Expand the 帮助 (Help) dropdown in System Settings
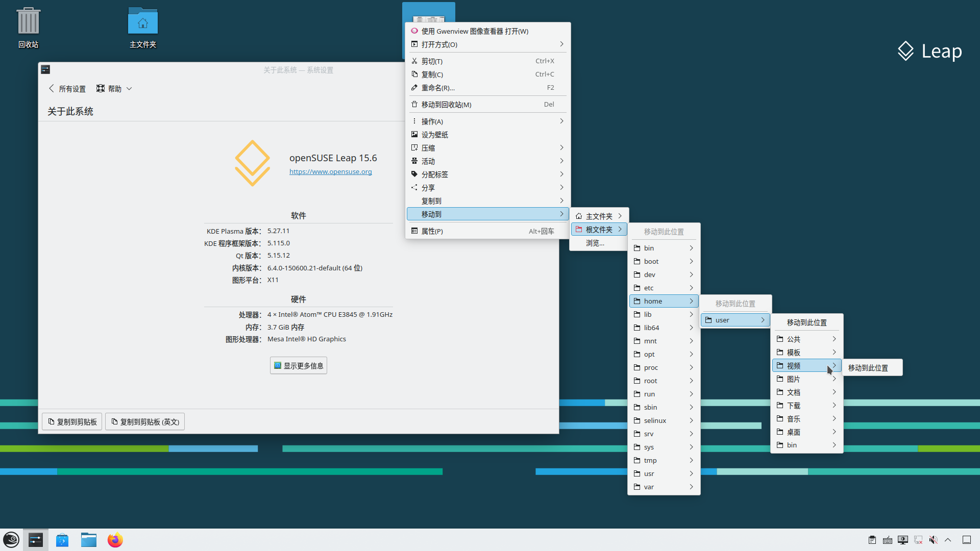The image size is (980, 551). coord(114,89)
